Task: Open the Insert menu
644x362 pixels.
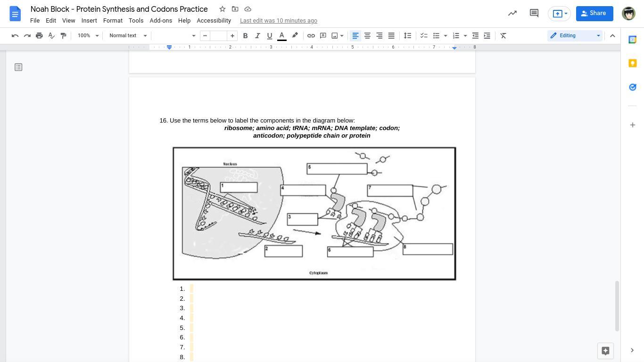Action: [89, 21]
